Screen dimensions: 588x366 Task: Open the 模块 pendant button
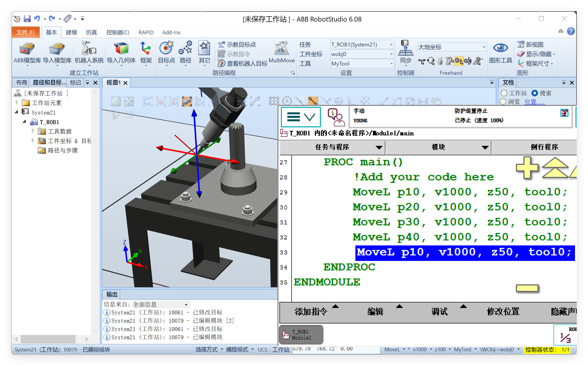coord(438,147)
